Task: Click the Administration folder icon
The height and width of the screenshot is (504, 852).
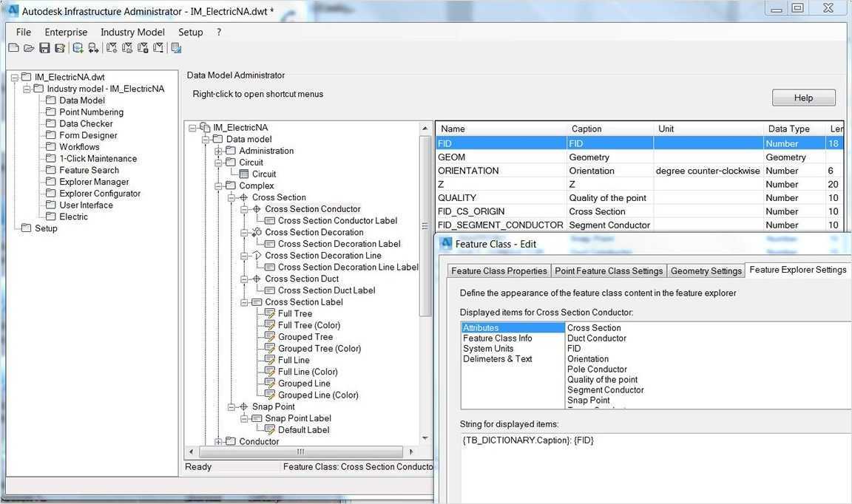Action: click(x=231, y=151)
